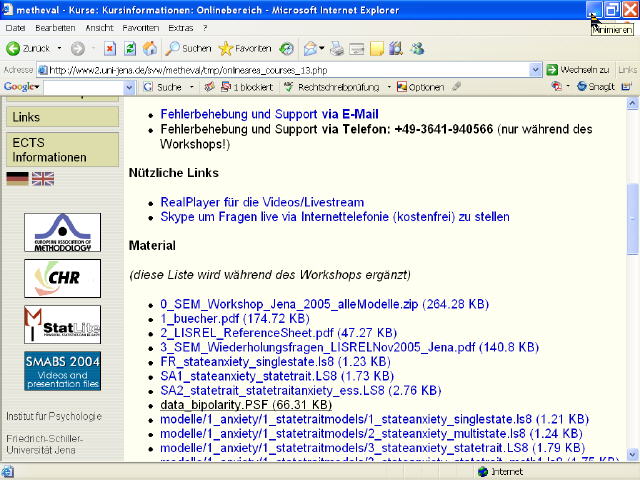Open the SMABS 2004 videos banner
Image resolution: width=640 pixels, height=480 pixels.
point(62,371)
